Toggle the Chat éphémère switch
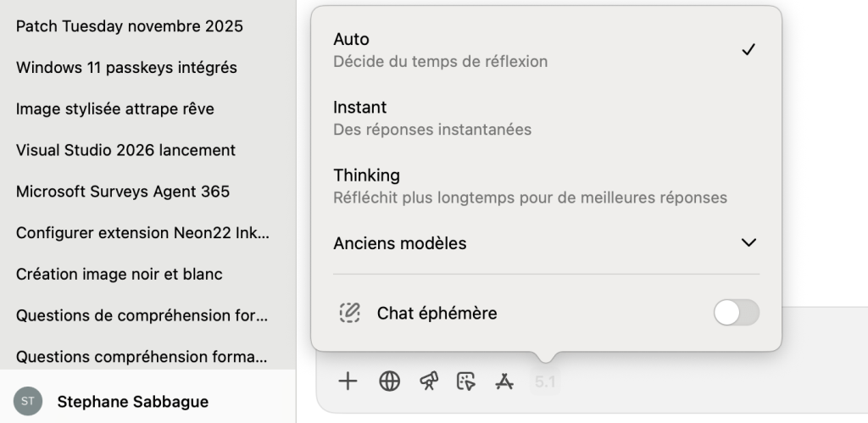The height and width of the screenshot is (423, 868). pos(736,313)
